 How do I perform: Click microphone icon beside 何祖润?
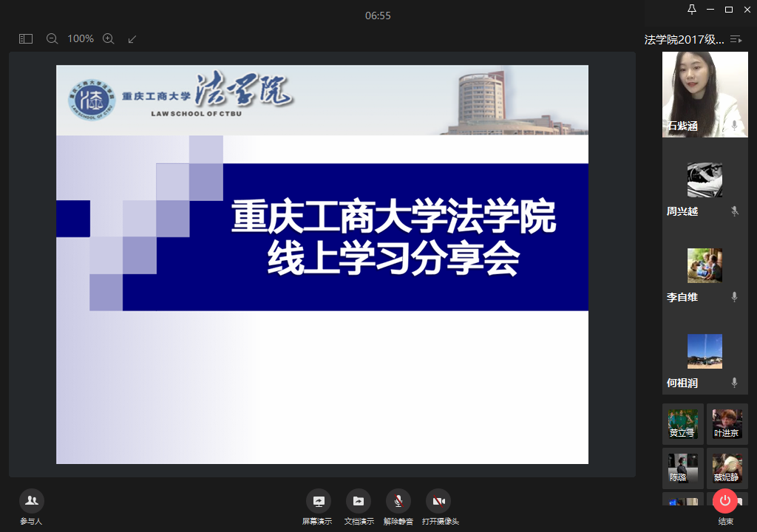735,383
